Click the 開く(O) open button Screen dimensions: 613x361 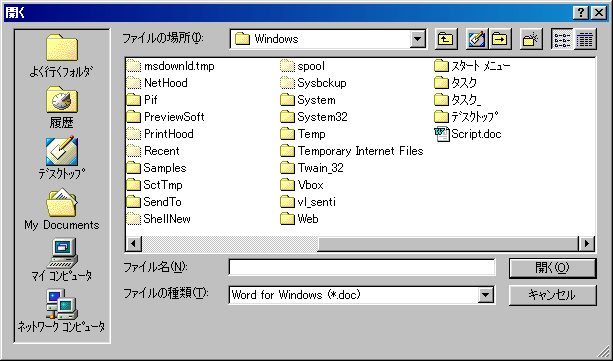552,268
